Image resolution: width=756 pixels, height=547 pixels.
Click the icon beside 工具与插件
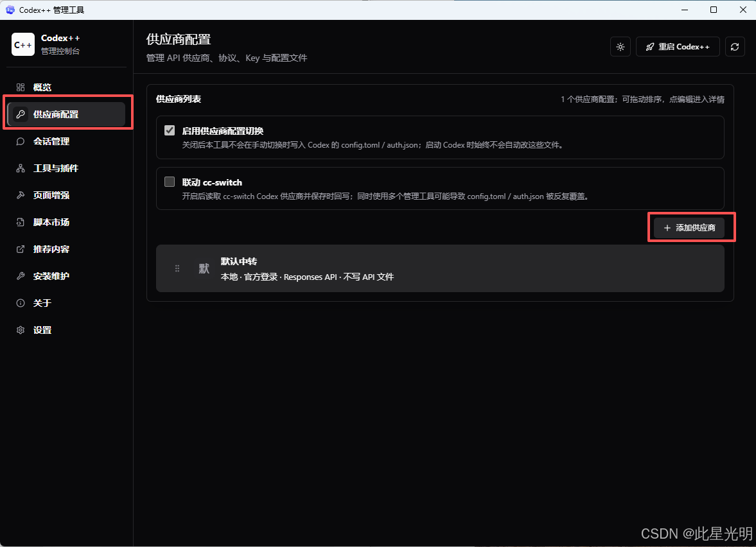(x=21, y=168)
